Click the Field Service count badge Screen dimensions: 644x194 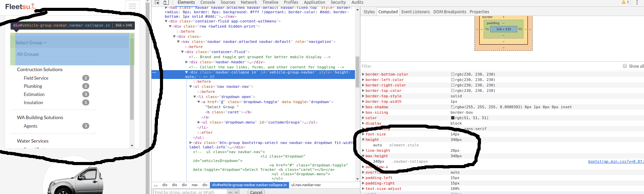pyautogui.click(x=86, y=78)
